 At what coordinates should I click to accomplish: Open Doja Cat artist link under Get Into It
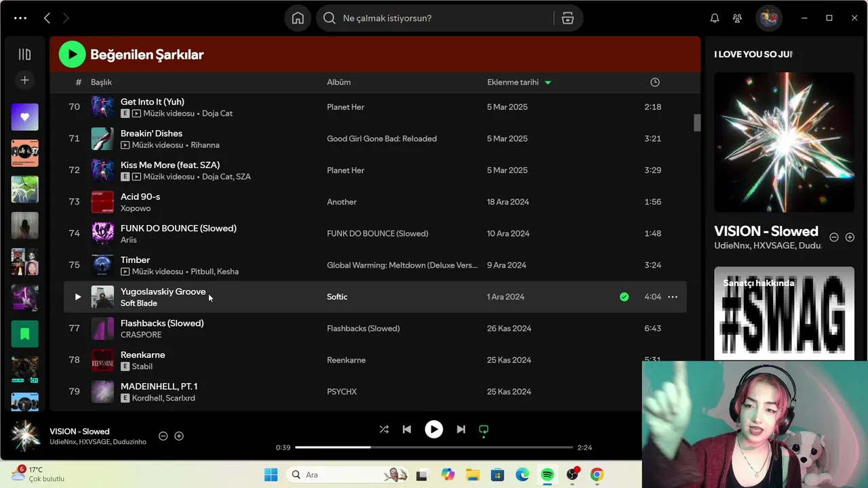tap(217, 113)
